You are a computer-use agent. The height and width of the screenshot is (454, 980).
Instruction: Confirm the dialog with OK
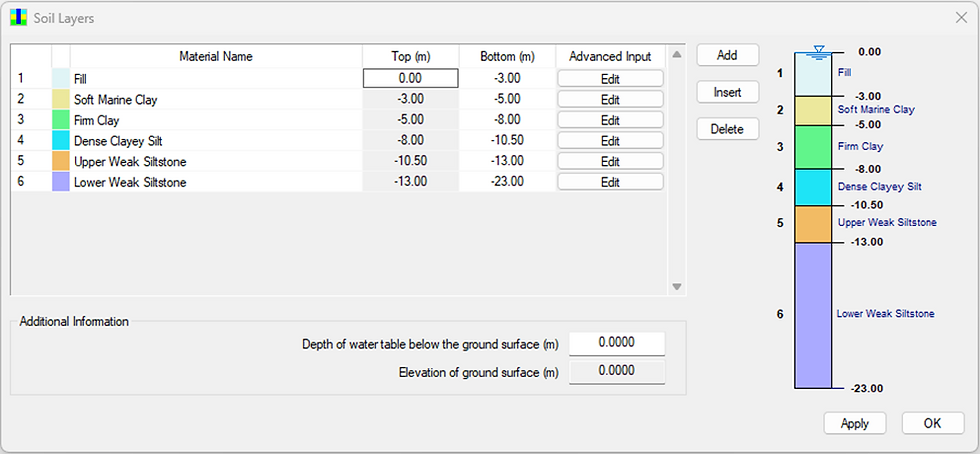coord(932,423)
